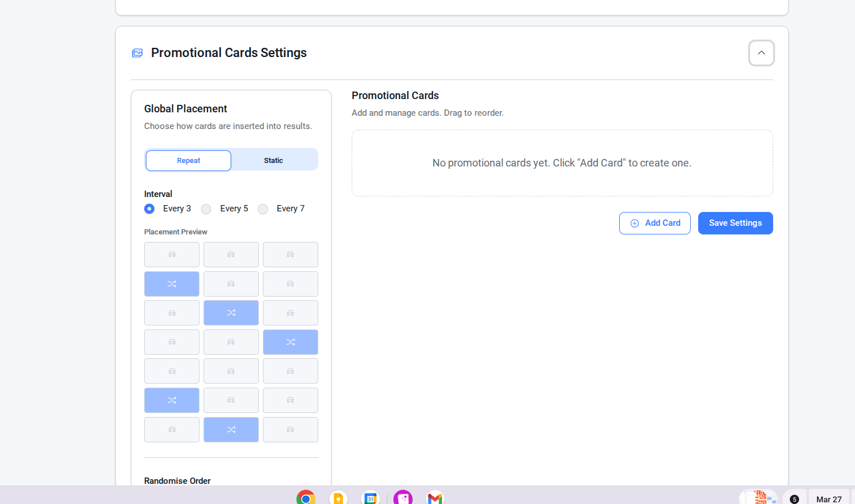Click the Promotional Cards Settings image icon
The width and height of the screenshot is (855, 504).
click(137, 53)
